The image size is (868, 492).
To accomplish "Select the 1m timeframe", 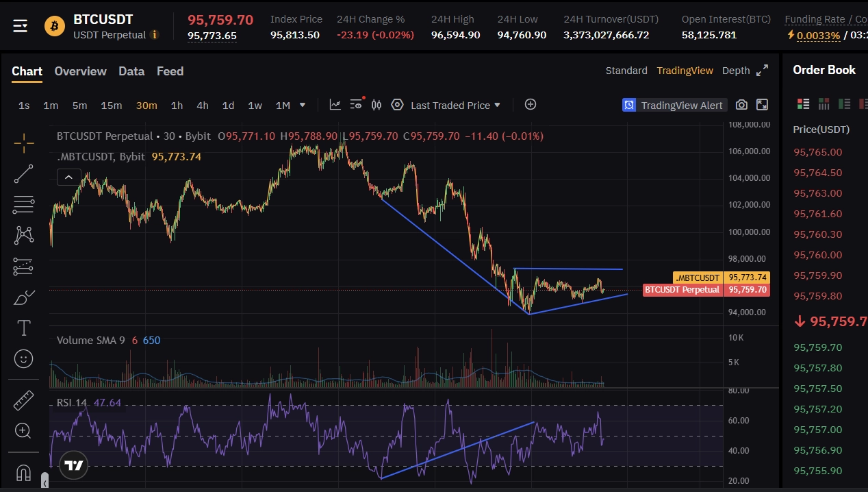I will [51, 105].
